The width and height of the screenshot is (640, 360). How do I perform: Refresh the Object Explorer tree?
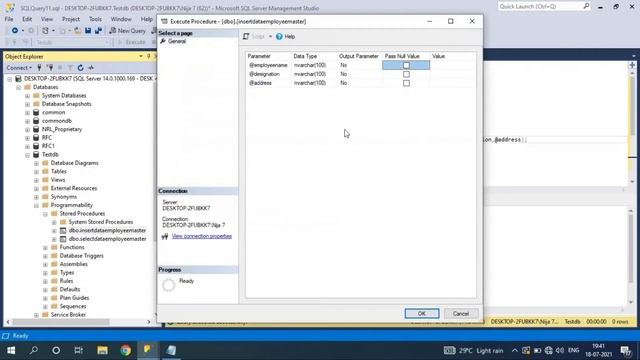pyautogui.click(x=80, y=68)
